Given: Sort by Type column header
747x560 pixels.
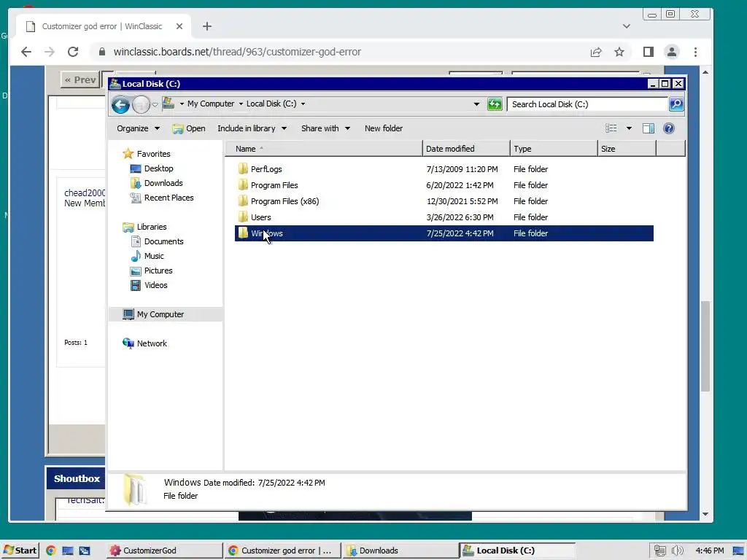Looking at the screenshot, I should pos(554,149).
